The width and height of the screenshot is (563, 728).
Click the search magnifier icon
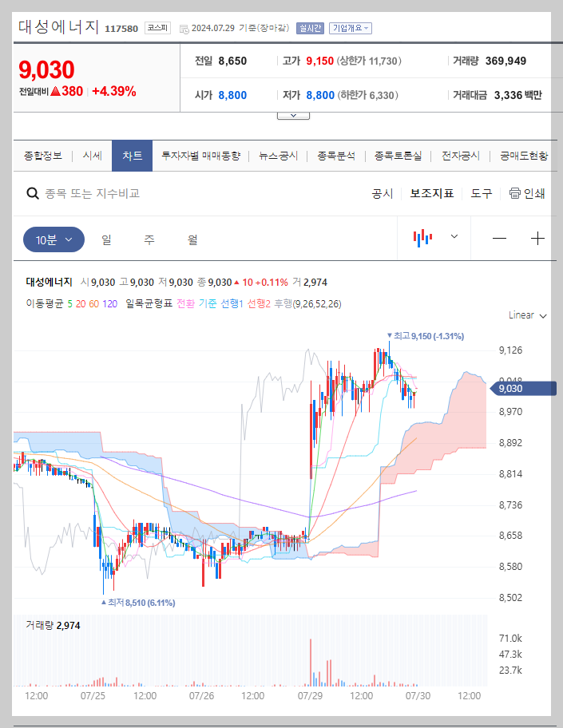click(32, 193)
